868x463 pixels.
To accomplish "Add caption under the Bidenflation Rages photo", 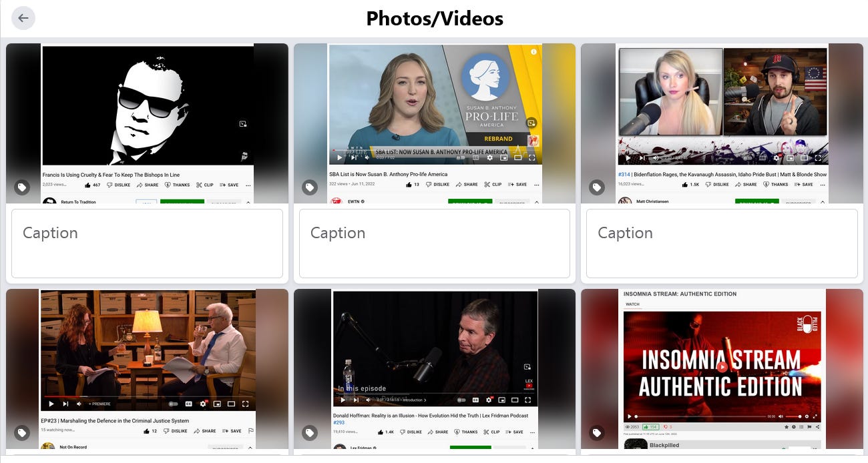I will click(722, 243).
